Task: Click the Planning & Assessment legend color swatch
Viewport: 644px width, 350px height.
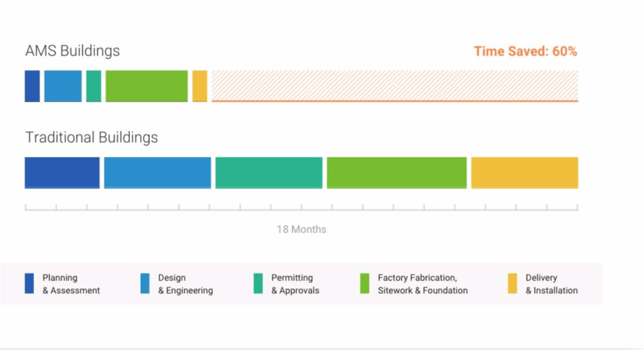Action: click(x=29, y=284)
